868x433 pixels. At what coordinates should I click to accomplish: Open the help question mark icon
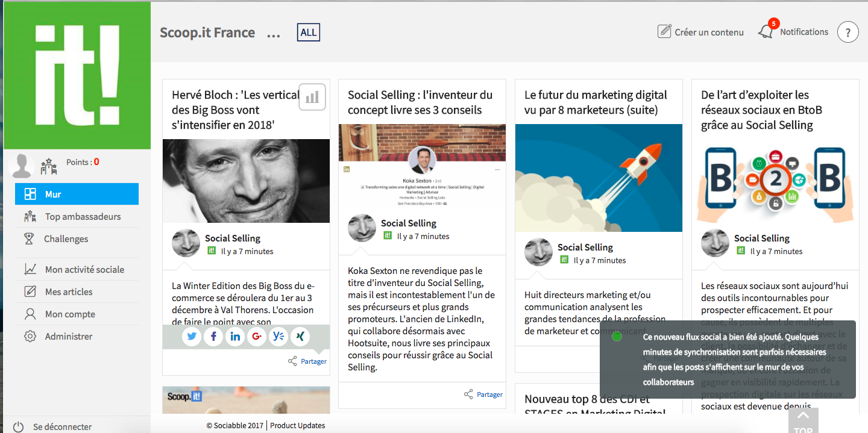coord(848,32)
